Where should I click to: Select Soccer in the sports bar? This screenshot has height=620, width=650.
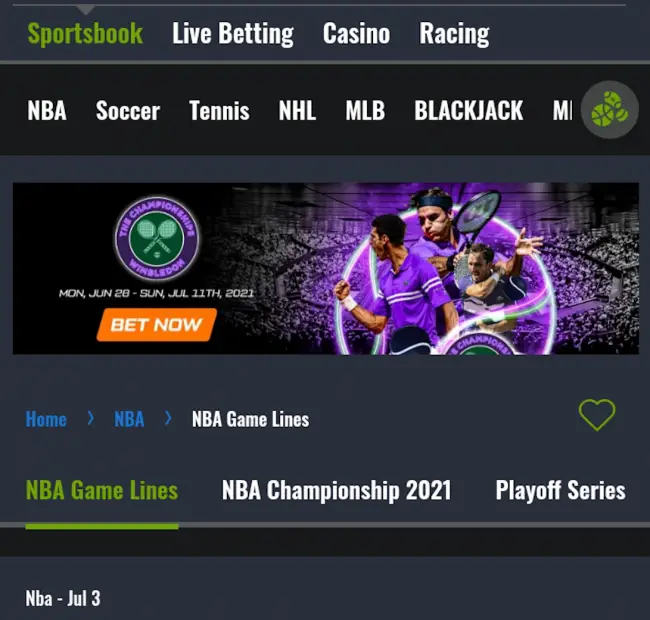pos(128,111)
